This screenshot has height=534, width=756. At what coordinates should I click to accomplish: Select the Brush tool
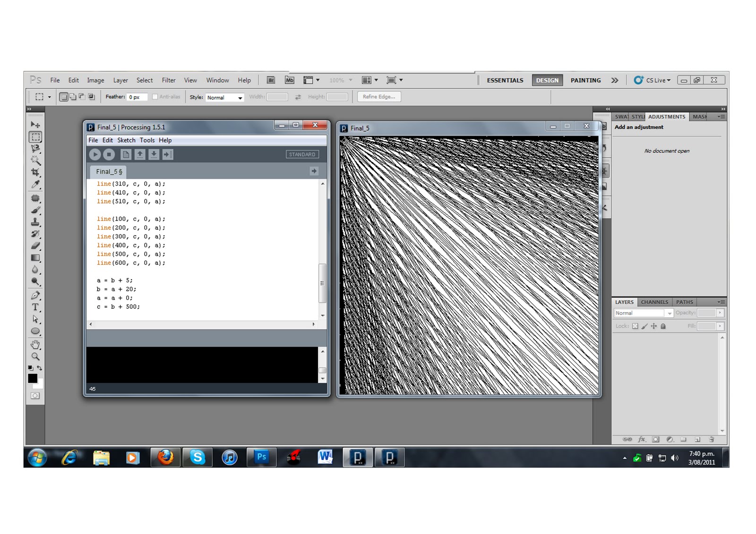click(35, 210)
